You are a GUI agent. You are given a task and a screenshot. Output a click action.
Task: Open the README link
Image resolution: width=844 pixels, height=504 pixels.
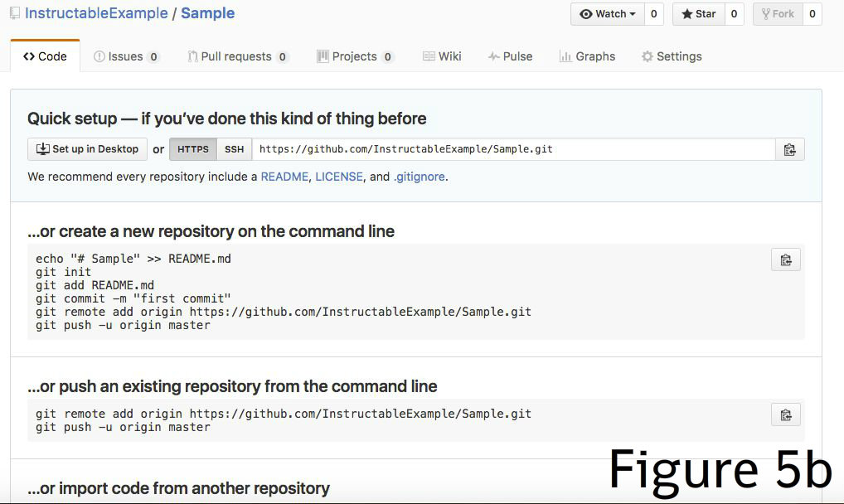[284, 177]
